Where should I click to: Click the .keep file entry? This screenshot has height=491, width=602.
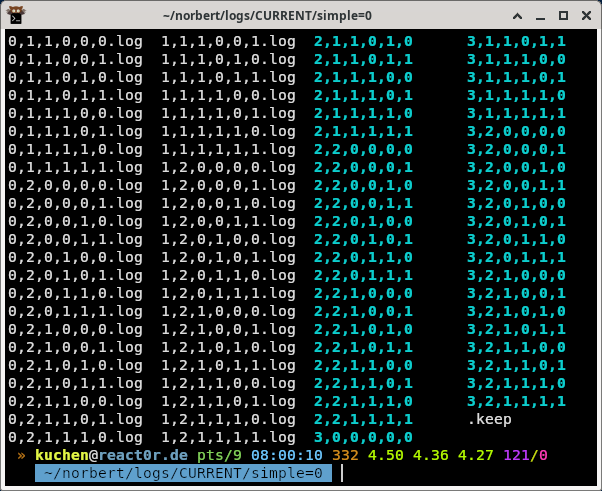click(491, 420)
